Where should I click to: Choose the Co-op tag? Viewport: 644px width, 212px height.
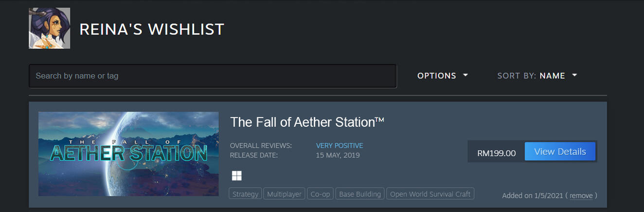[x=320, y=194]
